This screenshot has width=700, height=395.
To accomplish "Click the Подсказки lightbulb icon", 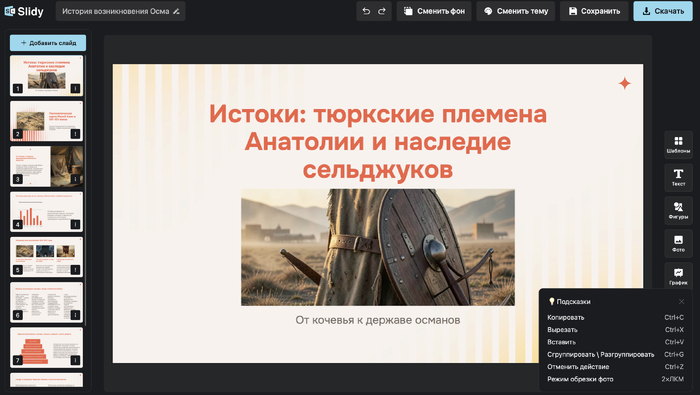I will 551,301.
